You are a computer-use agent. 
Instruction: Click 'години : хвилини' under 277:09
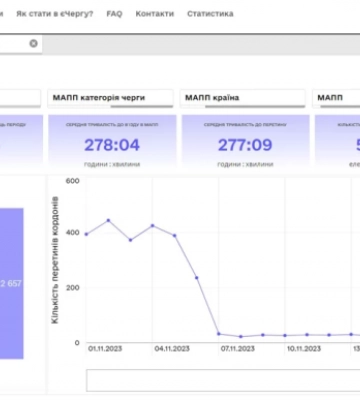coord(245,164)
